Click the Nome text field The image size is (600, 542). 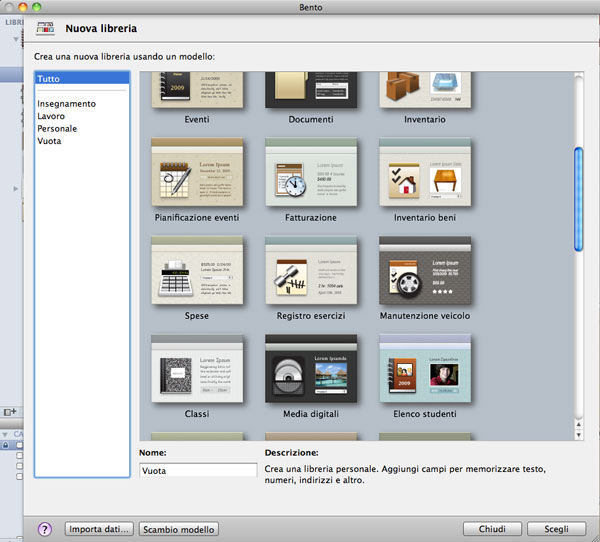pos(197,470)
